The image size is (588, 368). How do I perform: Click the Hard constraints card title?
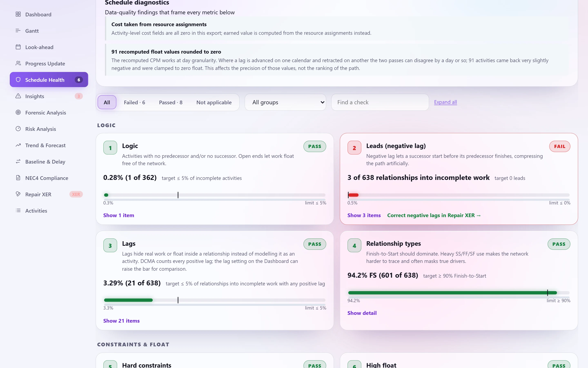point(147,365)
